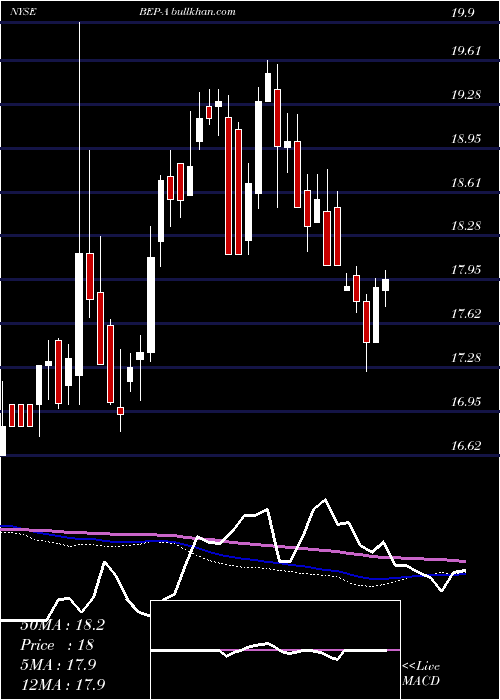Click the 16.62 price axis label
This screenshot has width=500, height=700.
[466, 445]
